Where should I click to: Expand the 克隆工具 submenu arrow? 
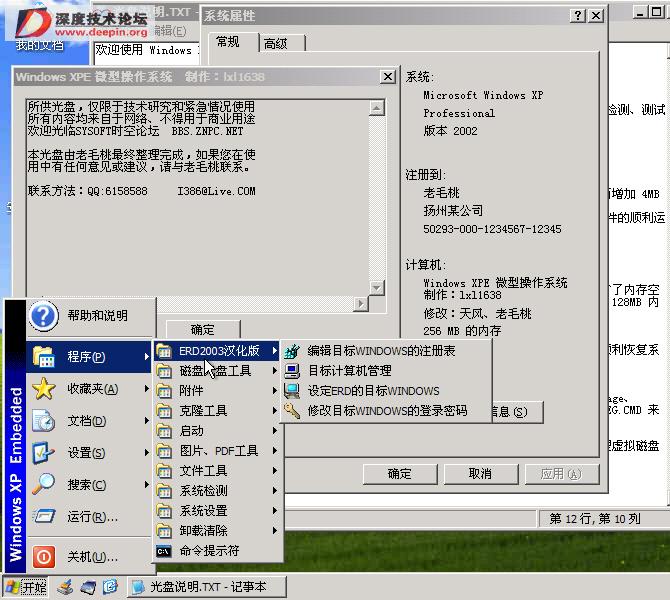[x=275, y=411]
